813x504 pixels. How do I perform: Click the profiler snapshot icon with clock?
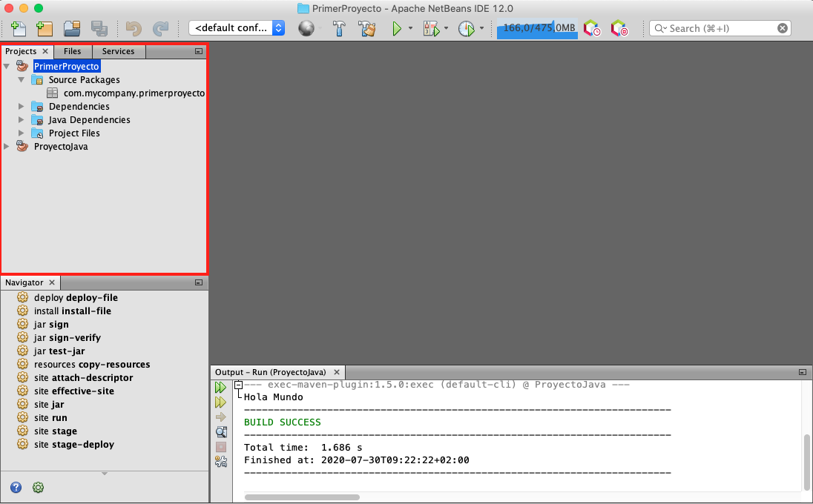click(592, 28)
